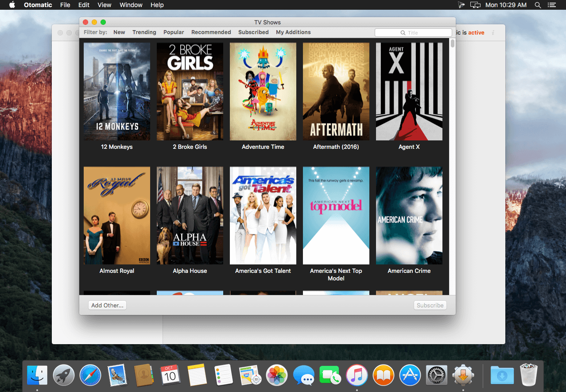This screenshot has height=392, width=566.
Task: Open the View menu
Action: click(105, 5)
